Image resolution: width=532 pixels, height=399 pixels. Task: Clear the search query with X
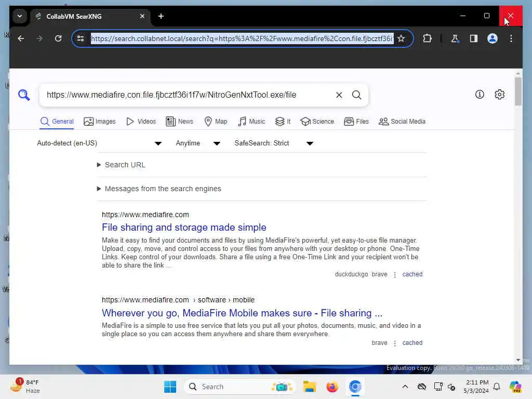[x=339, y=95]
